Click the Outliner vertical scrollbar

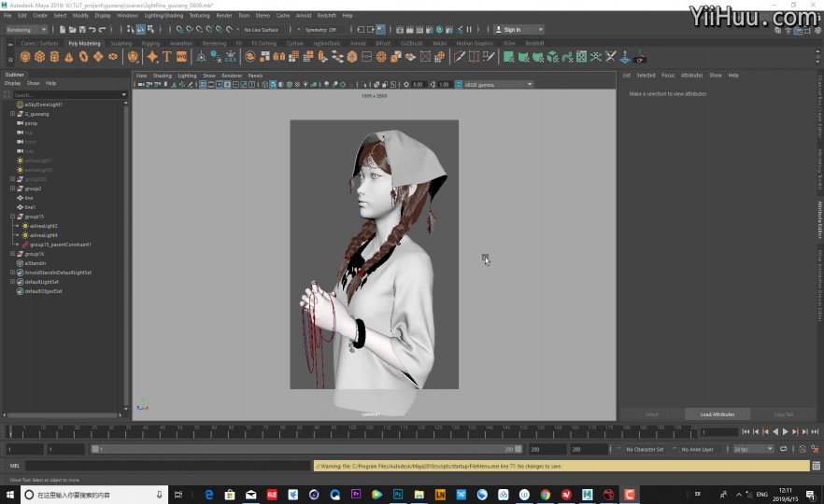pos(126,255)
